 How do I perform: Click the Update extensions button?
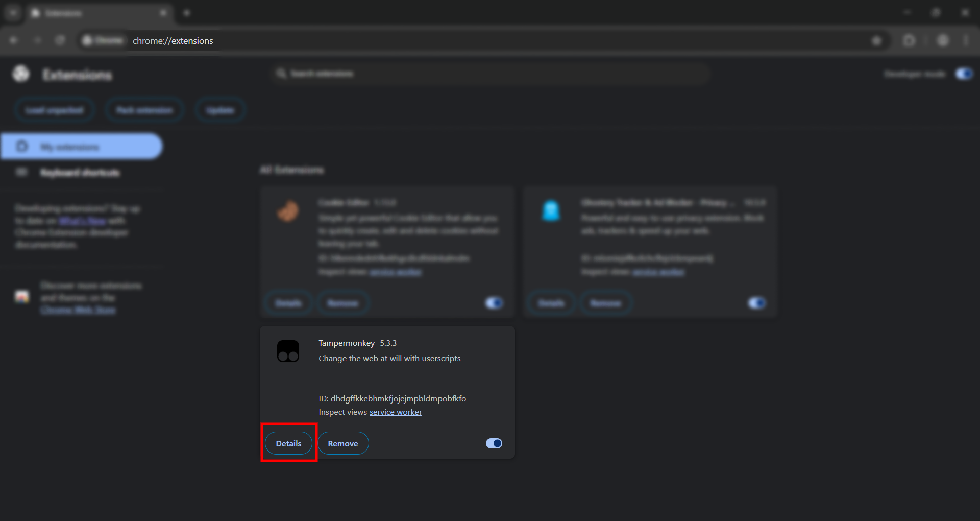(x=220, y=110)
